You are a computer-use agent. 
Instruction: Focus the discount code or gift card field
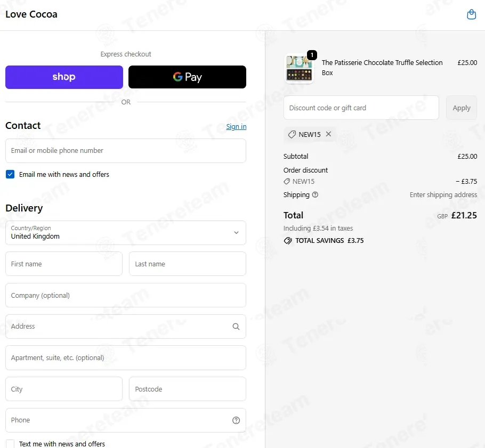(x=361, y=108)
